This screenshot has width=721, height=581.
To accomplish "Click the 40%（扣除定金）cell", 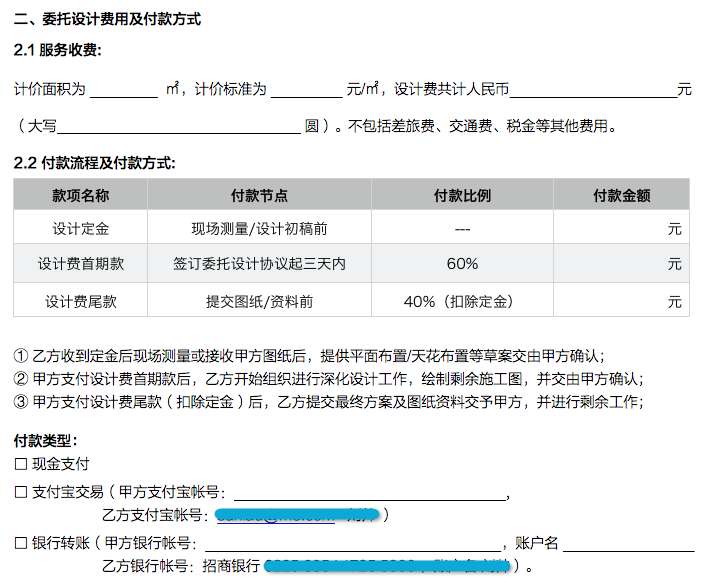I will pyautogui.click(x=462, y=301).
